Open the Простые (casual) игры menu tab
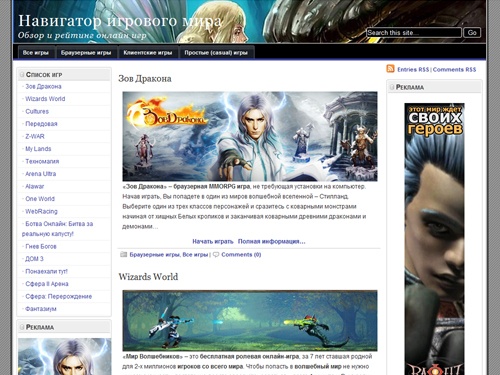Image resolution: width=500 pixels, height=375 pixels. [216, 53]
